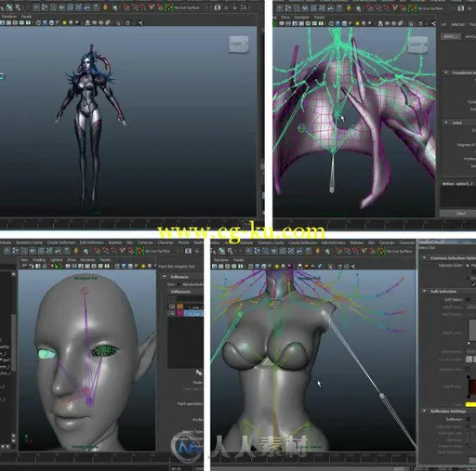Click the Make Live green-bracket magnet in the torso window
Viewport: 476px width, 471px height.
[381, 251]
